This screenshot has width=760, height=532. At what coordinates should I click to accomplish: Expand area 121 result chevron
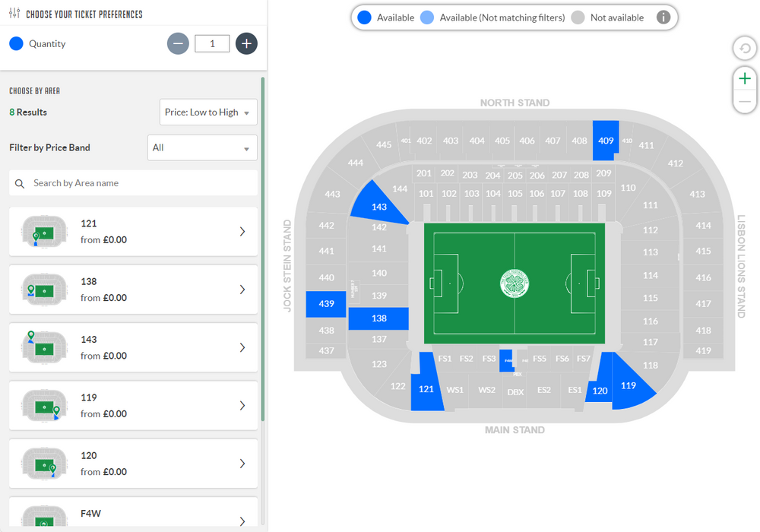tap(242, 232)
